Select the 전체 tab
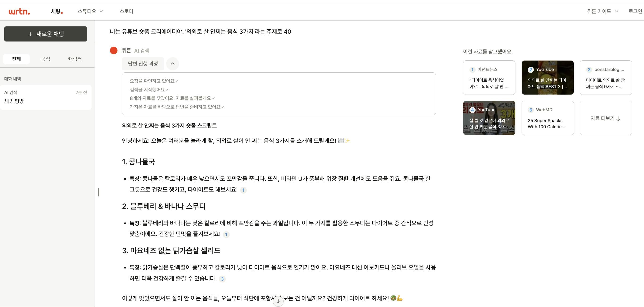Screen dimensions: 644x307 coord(16,59)
